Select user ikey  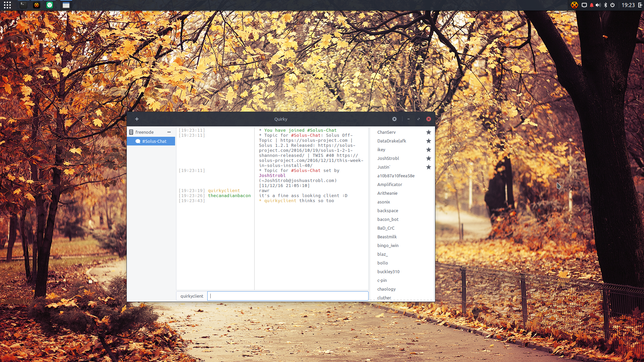[402, 149]
